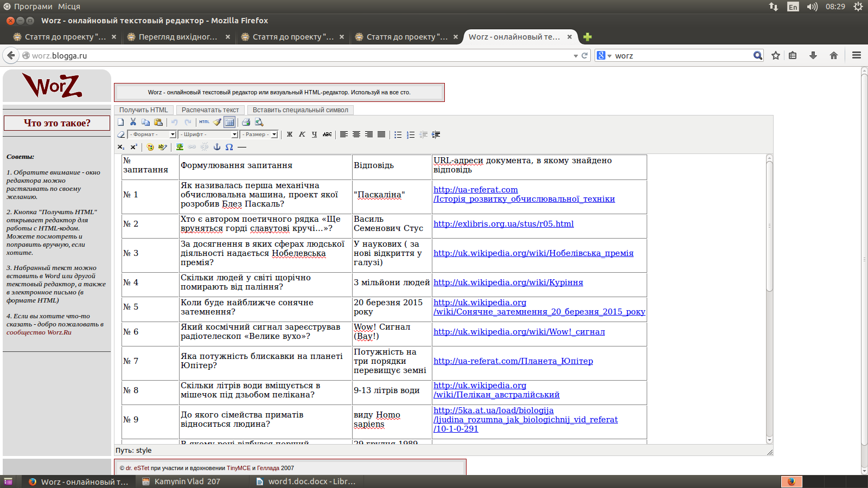
Task: Toggle the table guidelines icon
Action: (x=229, y=122)
